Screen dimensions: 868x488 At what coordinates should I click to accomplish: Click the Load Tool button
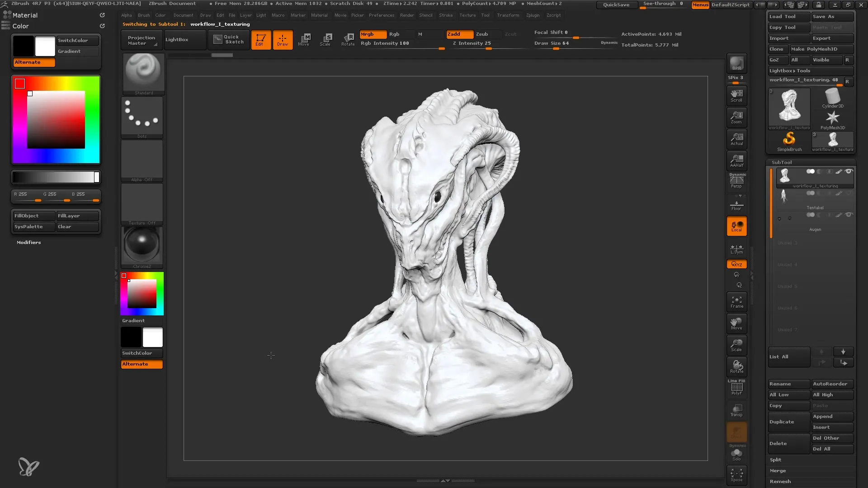(x=789, y=17)
